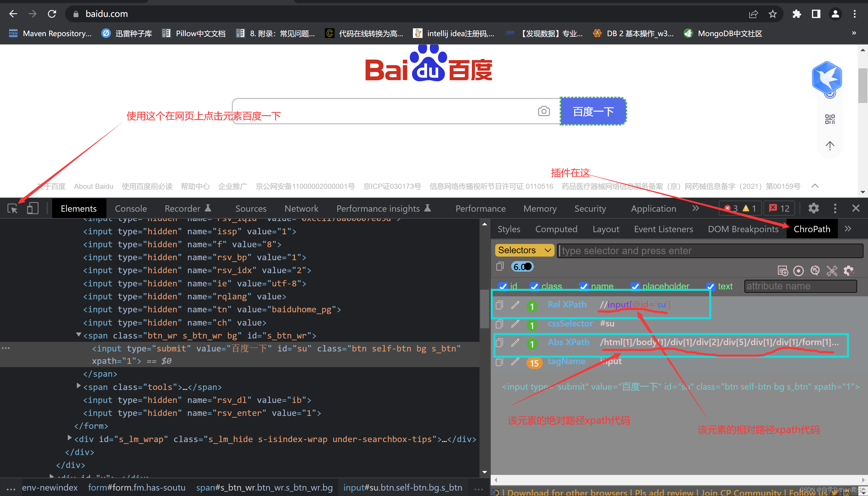Click the 12 issues counter button
Viewport: 868px width, 496px height.
click(x=779, y=208)
